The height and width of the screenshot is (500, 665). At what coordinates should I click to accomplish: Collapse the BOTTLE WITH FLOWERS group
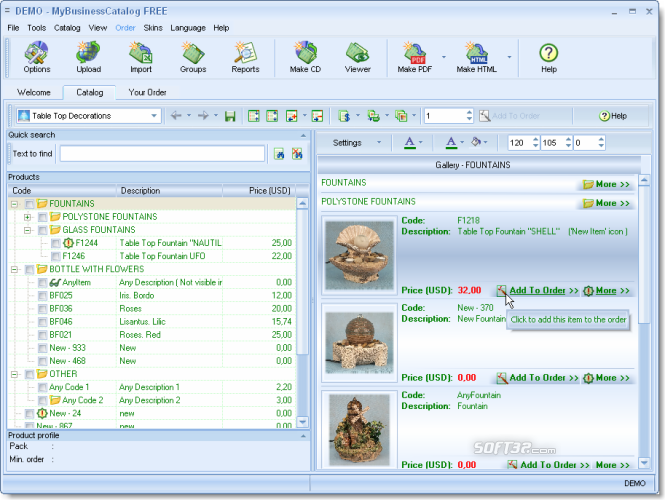14,269
